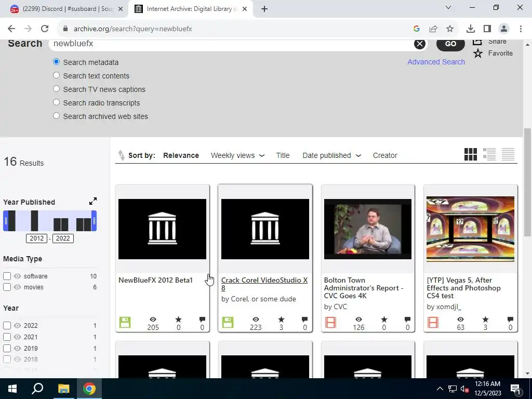Select Search TV news captions option
Screen dimensions: 532x399
coord(56,89)
